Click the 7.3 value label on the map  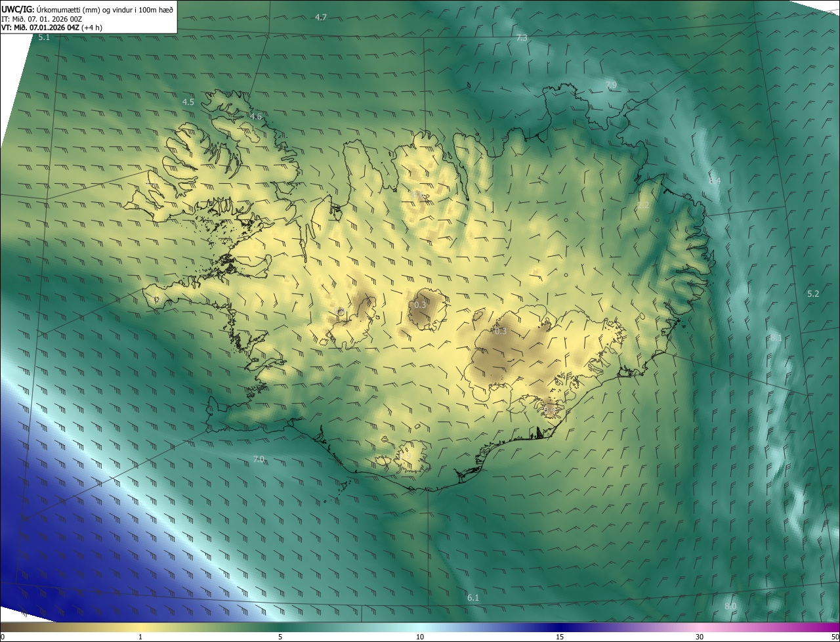[x=522, y=38]
